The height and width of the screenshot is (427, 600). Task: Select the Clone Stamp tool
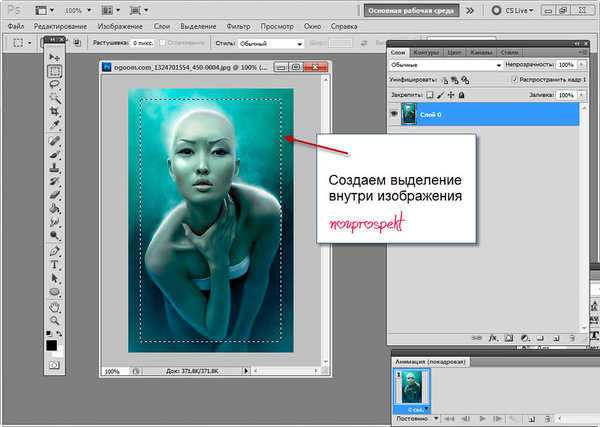[x=54, y=168]
